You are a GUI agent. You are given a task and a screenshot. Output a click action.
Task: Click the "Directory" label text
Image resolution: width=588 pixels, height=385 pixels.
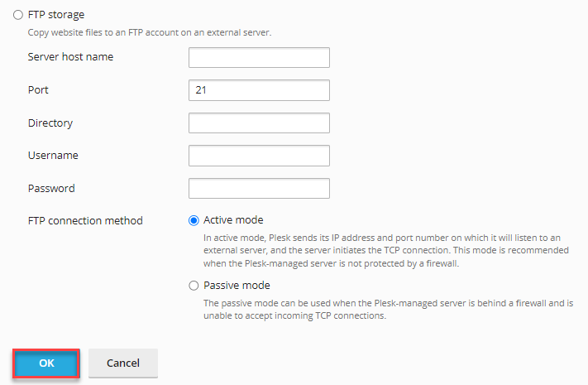50,123
